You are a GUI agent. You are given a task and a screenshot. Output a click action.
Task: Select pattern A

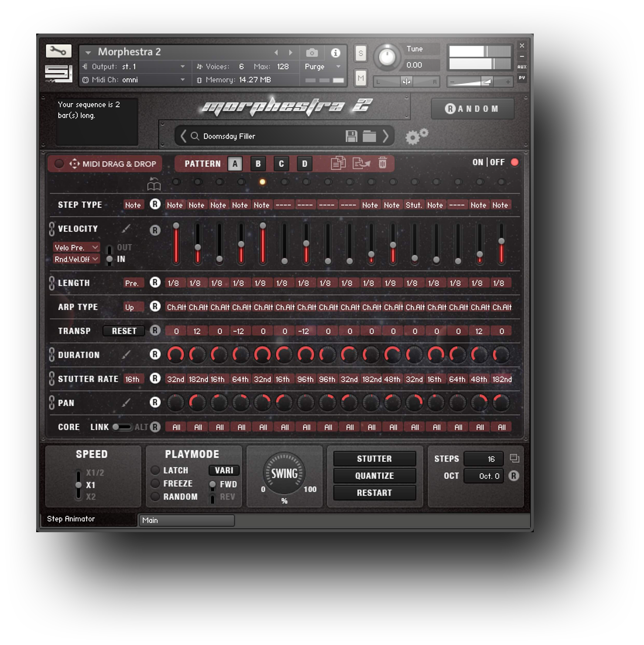pyautogui.click(x=235, y=164)
